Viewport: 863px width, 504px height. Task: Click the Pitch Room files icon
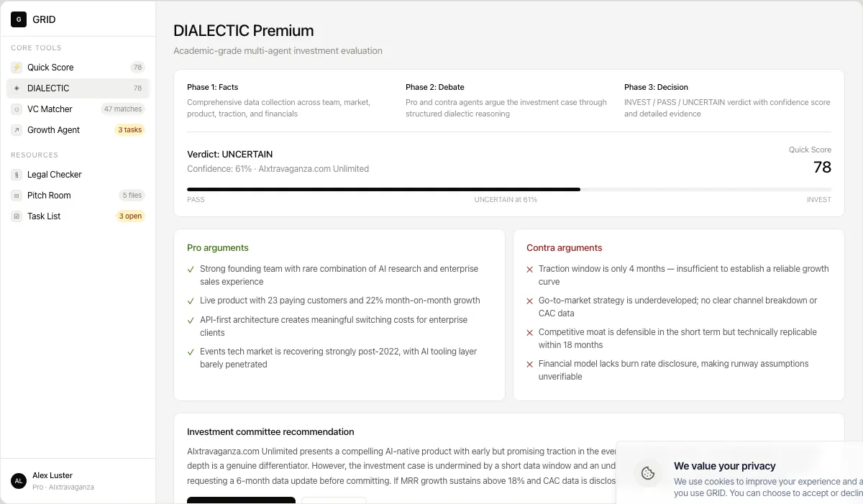[x=16, y=195]
